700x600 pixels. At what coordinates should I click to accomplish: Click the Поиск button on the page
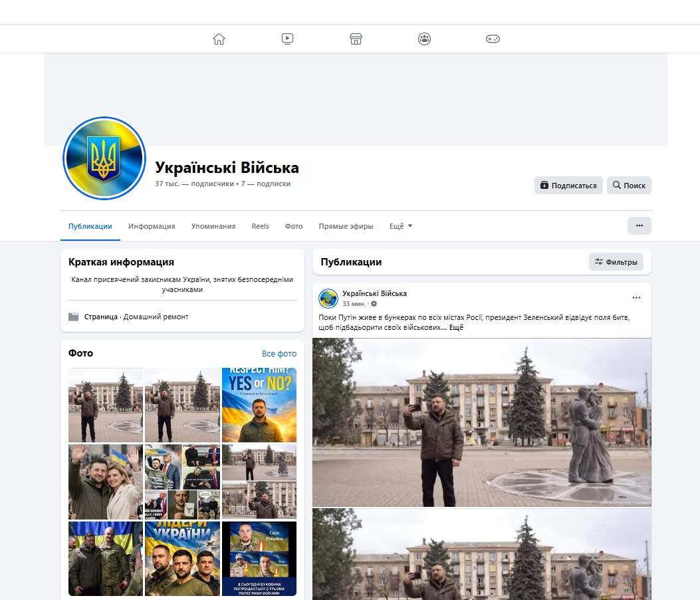(629, 186)
